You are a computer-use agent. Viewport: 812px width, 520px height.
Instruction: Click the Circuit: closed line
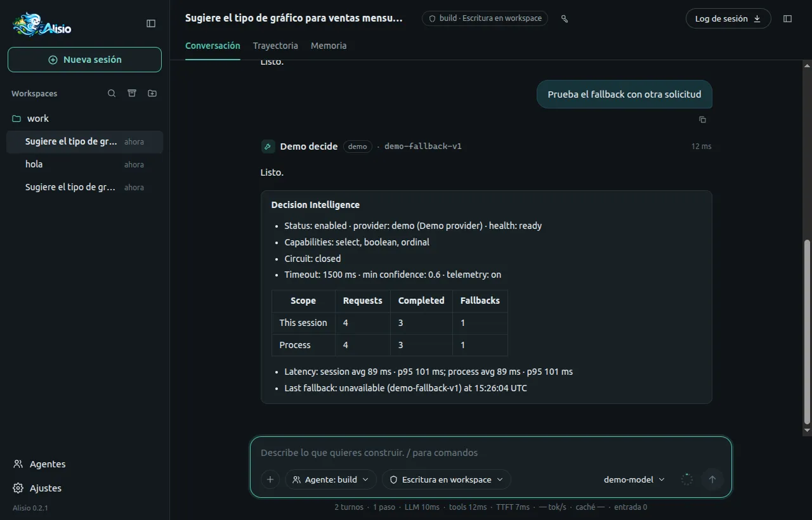coord(313,259)
